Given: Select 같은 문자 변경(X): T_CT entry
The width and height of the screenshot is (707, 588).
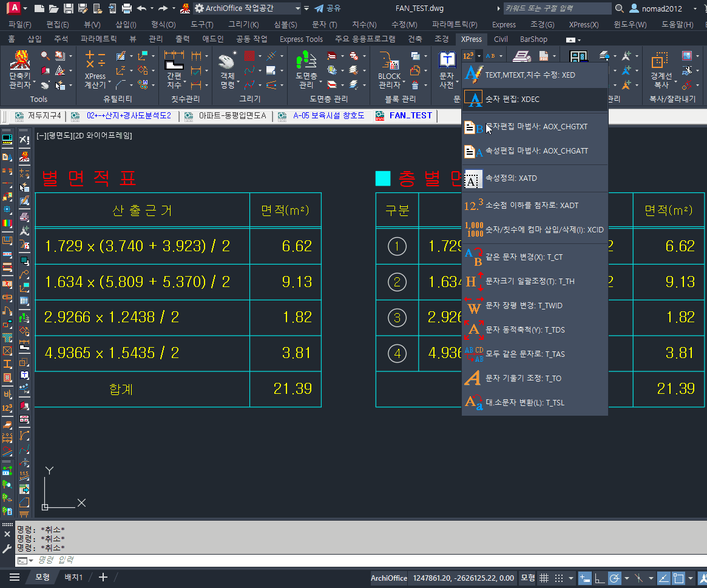Looking at the screenshot, I should 535,257.
